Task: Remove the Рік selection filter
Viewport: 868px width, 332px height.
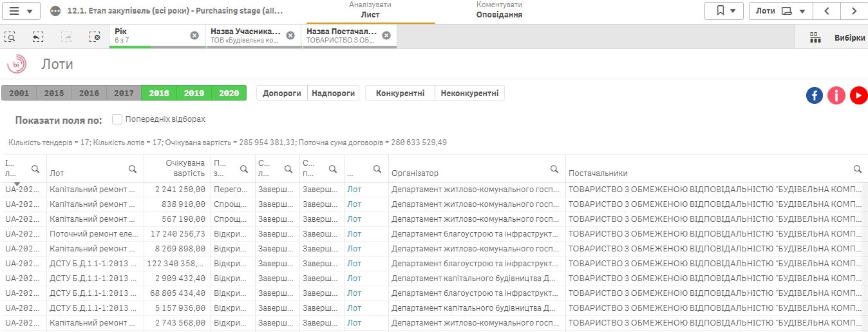Action: tap(194, 35)
